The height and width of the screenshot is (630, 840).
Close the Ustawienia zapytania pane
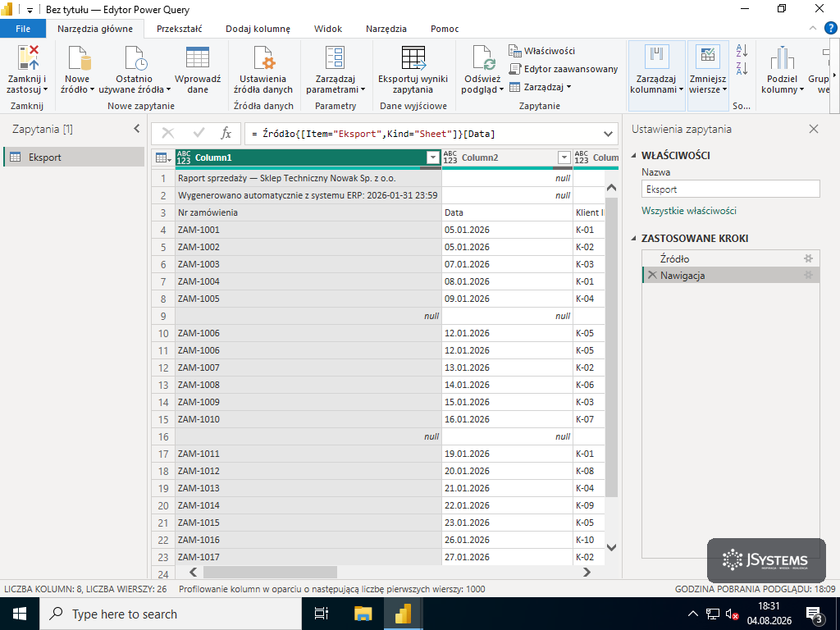[814, 129]
